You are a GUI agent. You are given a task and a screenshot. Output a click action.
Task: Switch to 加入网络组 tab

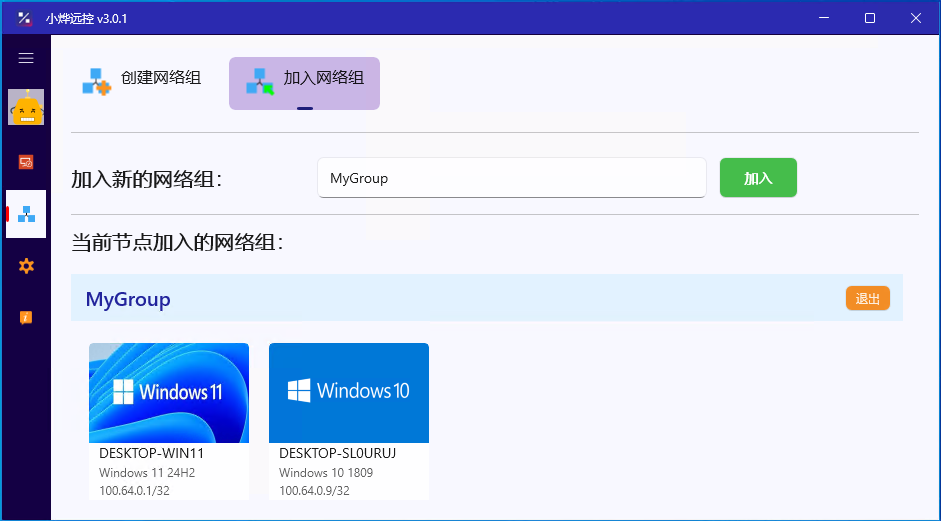pos(304,83)
